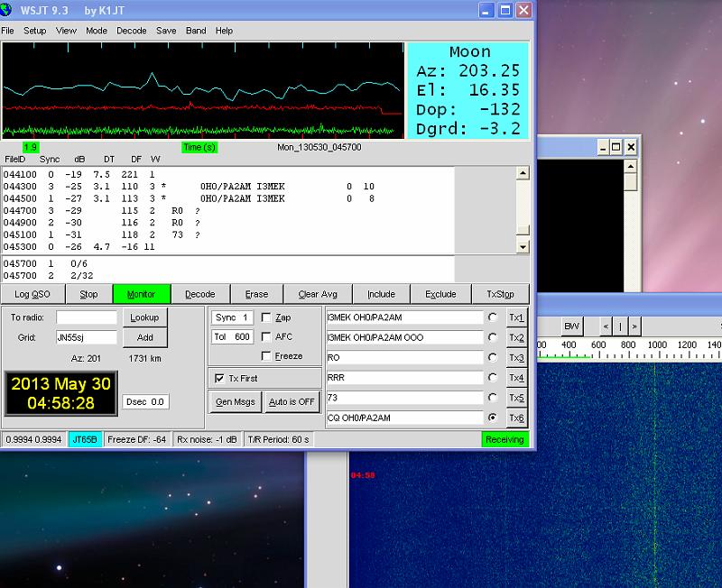
Task: Click the Time (s) green label
Action: [199, 147]
